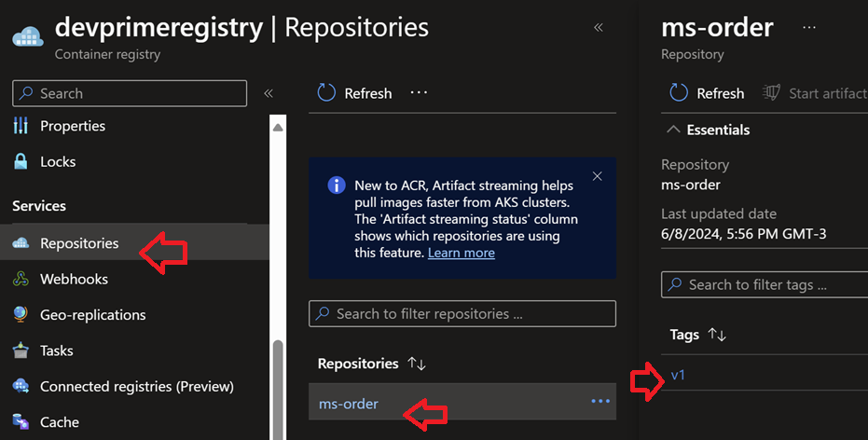The width and height of the screenshot is (868, 440).
Task: Click the sidebar scrollbar up arrow
Action: pos(278,128)
